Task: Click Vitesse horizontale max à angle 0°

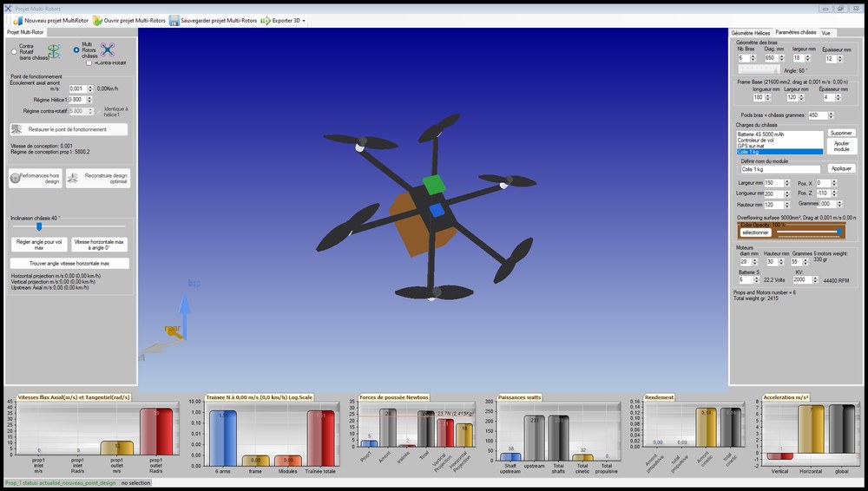Action: pos(99,245)
